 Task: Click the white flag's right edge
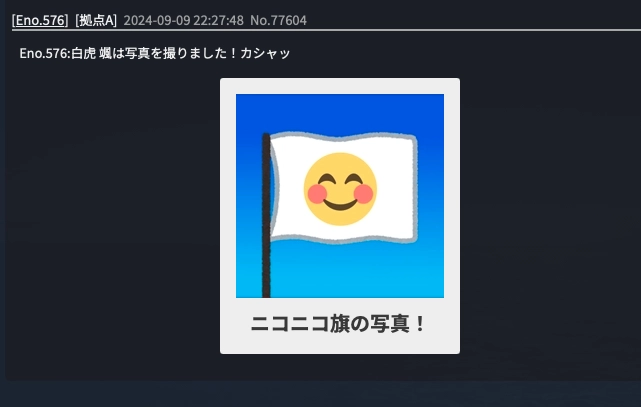(x=415, y=188)
